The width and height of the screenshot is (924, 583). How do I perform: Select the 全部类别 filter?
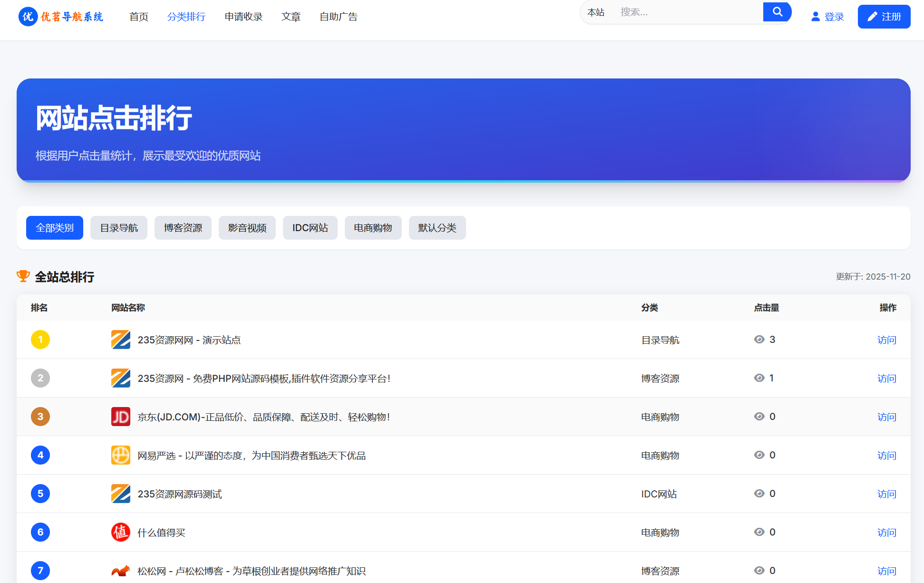(54, 228)
